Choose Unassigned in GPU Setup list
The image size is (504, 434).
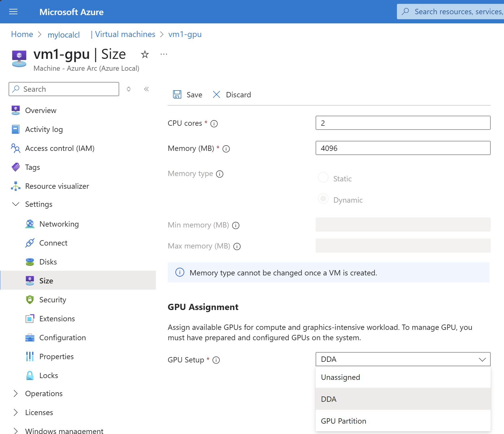point(340,377)
